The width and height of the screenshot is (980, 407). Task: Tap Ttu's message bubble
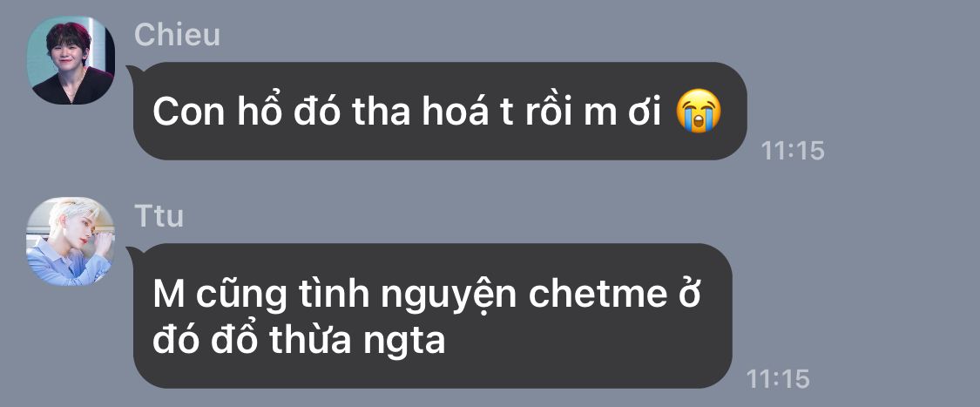coord(432,315)
